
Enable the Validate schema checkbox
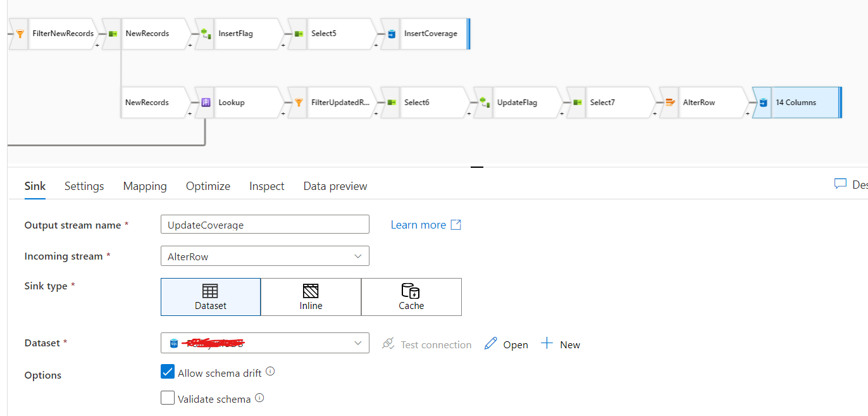(168, 398)
